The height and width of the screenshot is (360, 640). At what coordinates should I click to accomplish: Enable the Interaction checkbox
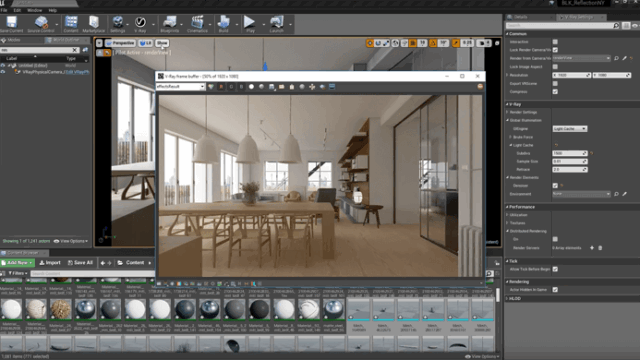coord(555,42)
